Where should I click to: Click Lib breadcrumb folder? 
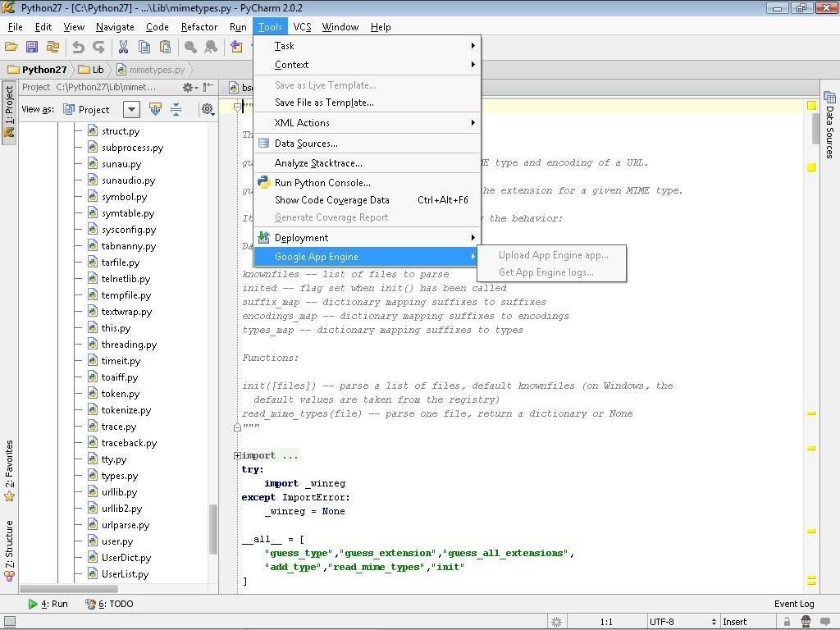pos(91,70)
